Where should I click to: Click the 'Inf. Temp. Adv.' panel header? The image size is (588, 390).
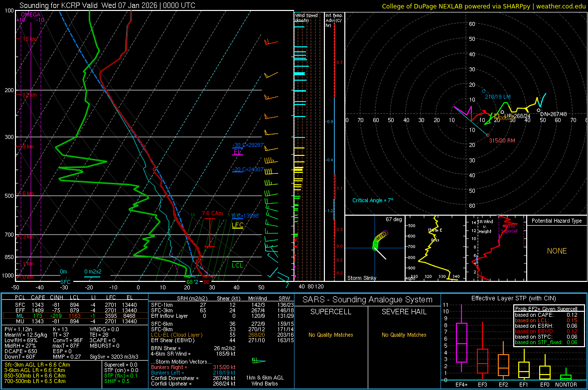(x=334, y=20)
